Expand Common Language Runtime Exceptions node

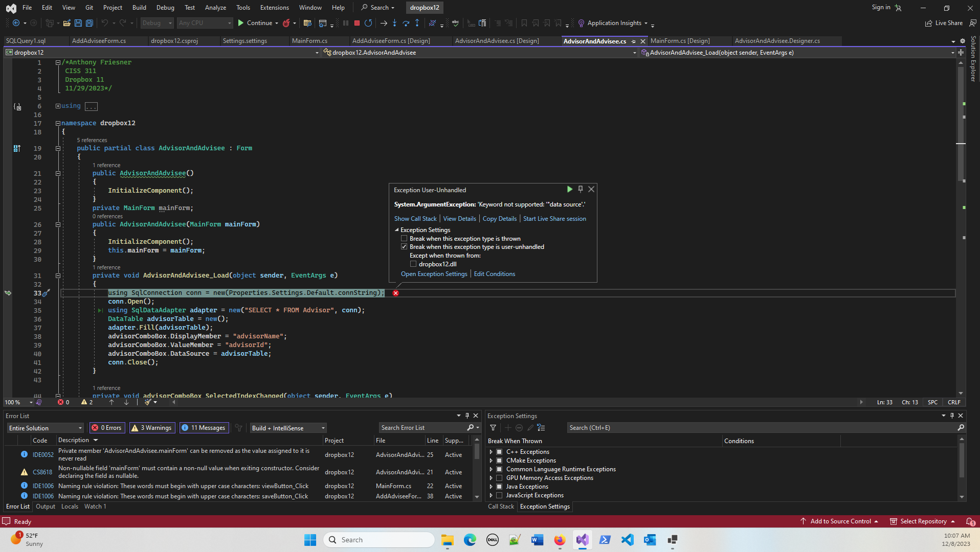point(491,469)
